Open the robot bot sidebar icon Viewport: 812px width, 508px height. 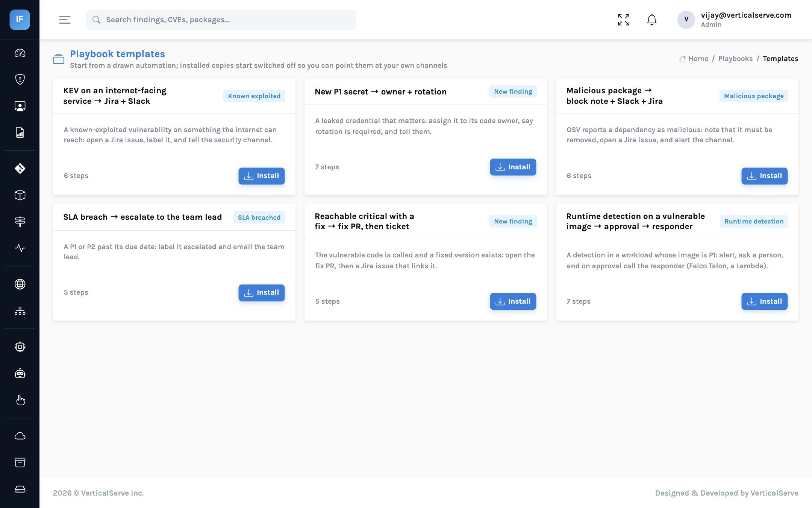pyautogui.click(x=20, y=373)
